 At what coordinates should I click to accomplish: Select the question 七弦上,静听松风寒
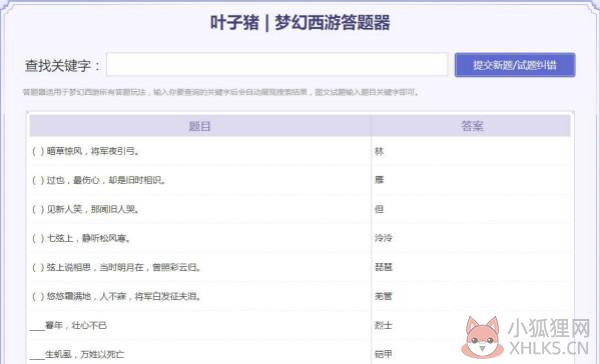82,238
